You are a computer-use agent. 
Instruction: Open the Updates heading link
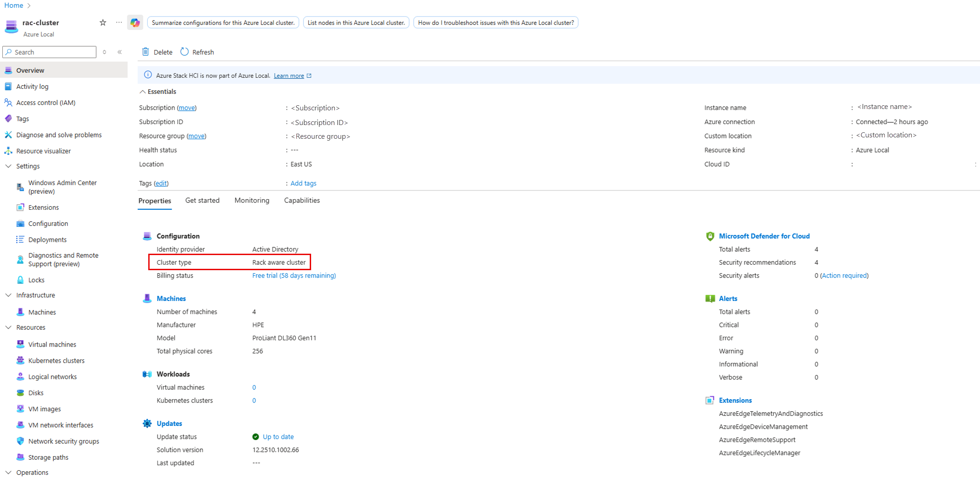pyautogui.click(x=169, y=424)
